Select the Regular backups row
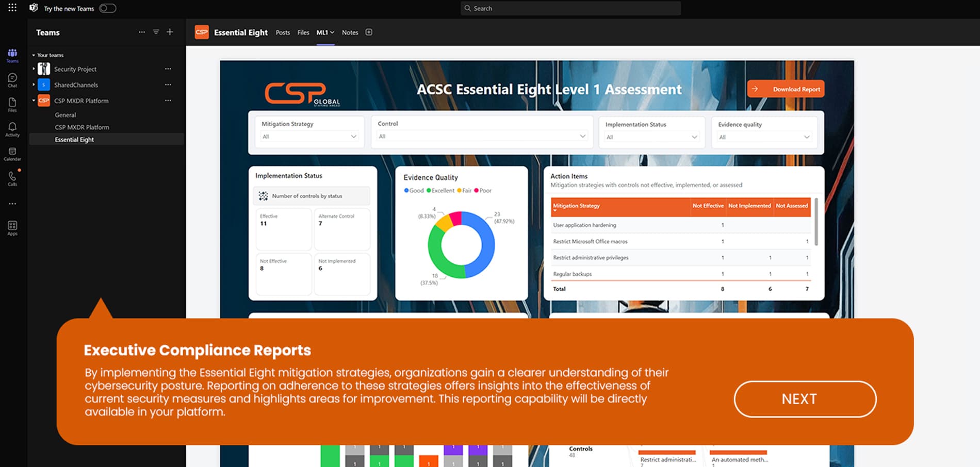This screenshot has height=467, width=980. pos(681,274)
